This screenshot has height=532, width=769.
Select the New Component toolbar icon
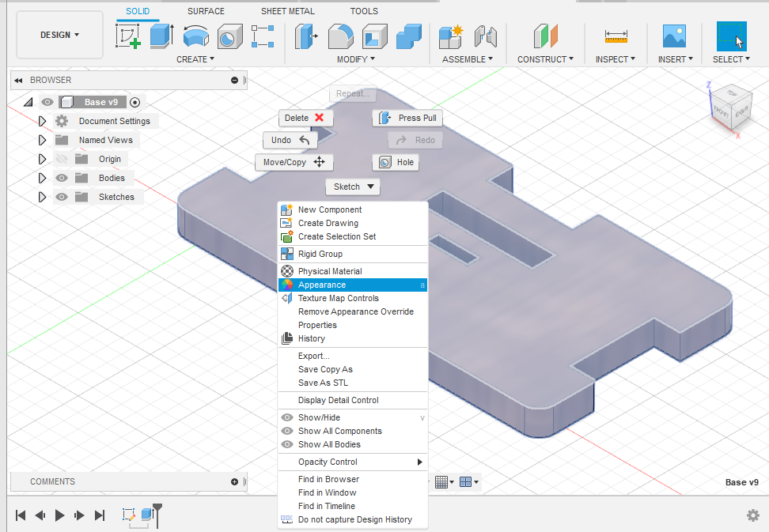pos(451,36)
